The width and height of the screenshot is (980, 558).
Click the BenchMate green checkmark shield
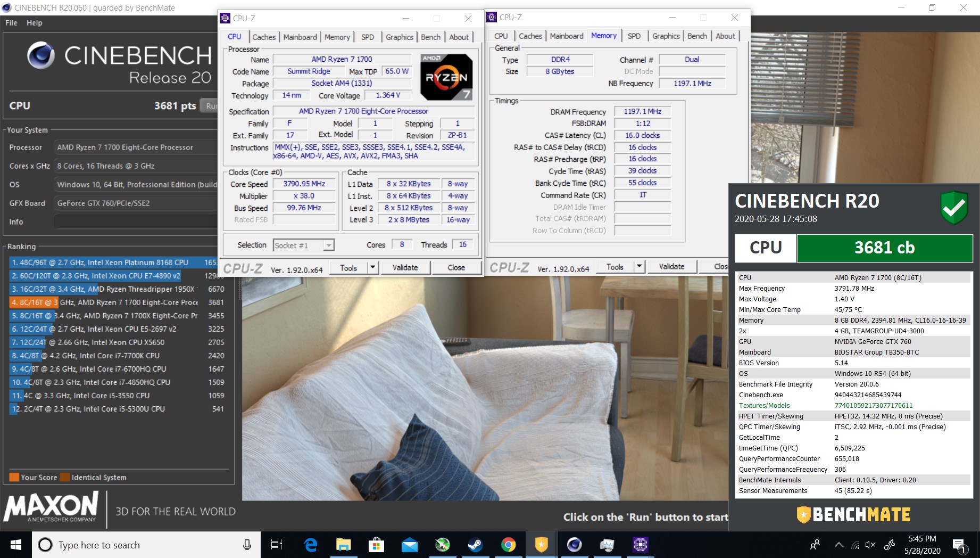pos(954,208)
